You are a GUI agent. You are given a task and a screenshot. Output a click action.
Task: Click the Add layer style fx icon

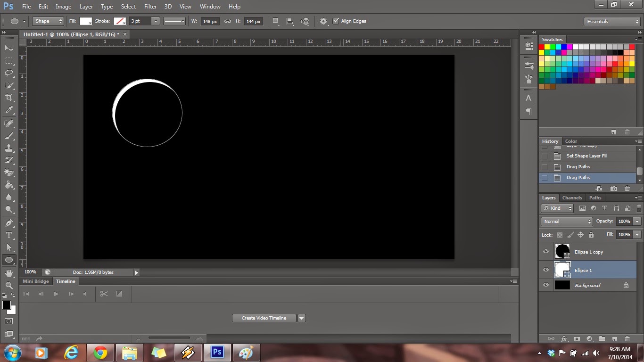click(x=564, y=339)
